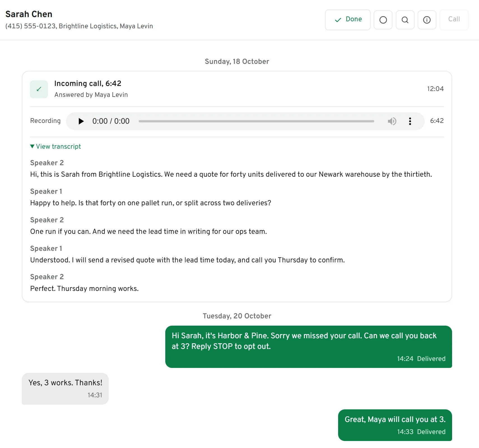Viewport: 479px width, 448px height.
Task: Click the 'Happy to help' transcript line
Action: click(x=151, y=203)
